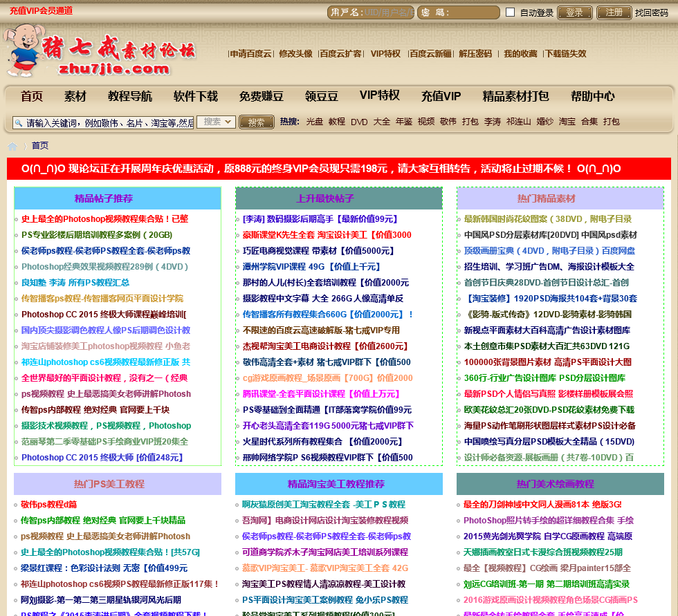The width and height of the screenshot is (678, 616).
Task: Click the home icon in breadcrumb
Action: click(12, 146)
